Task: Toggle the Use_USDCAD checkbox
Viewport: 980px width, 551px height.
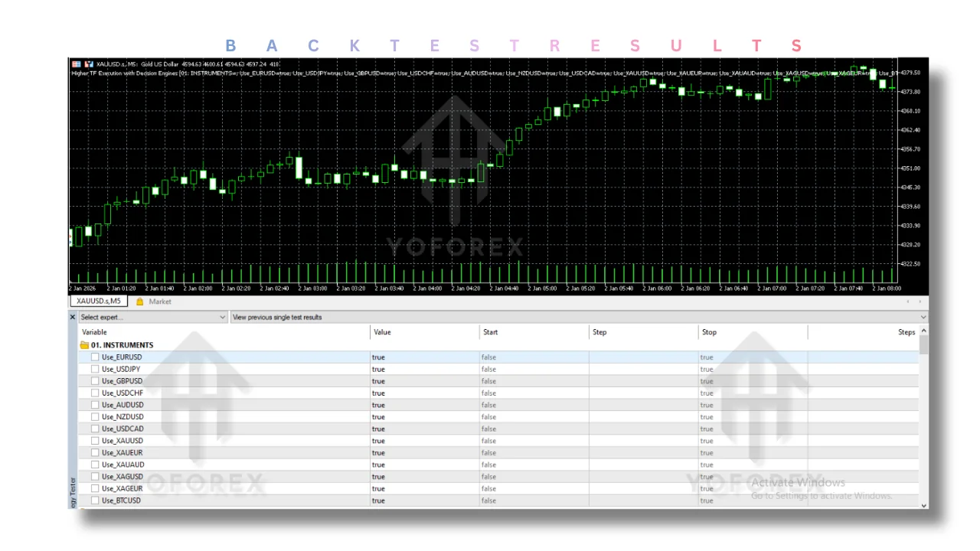Action: [x=95, y=429]
